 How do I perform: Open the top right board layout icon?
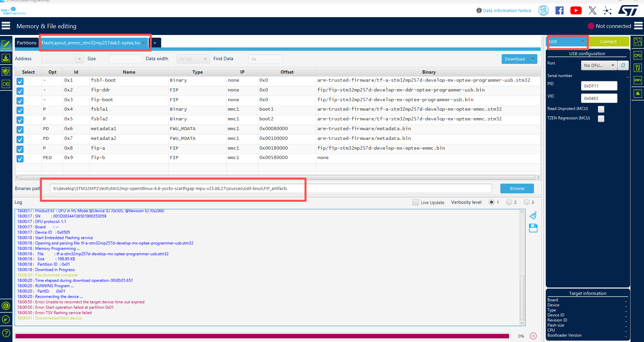pyautogui.click(x=638, y=42)
